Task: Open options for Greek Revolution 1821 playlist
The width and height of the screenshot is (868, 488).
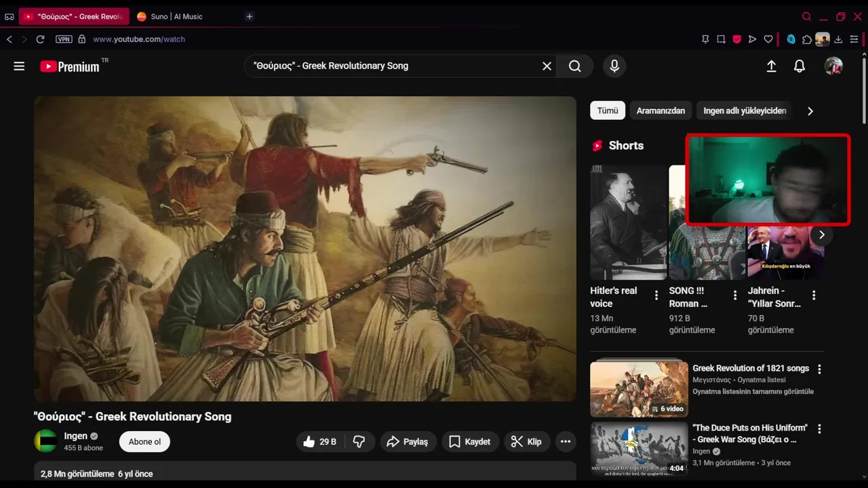Action: coord(819,369)
